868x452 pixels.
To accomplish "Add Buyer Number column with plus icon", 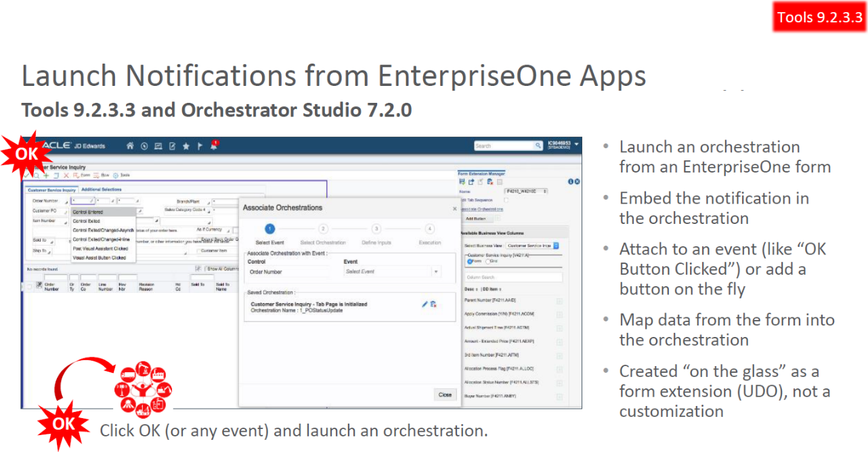I will pyautogui.click(x=559, y=396).
